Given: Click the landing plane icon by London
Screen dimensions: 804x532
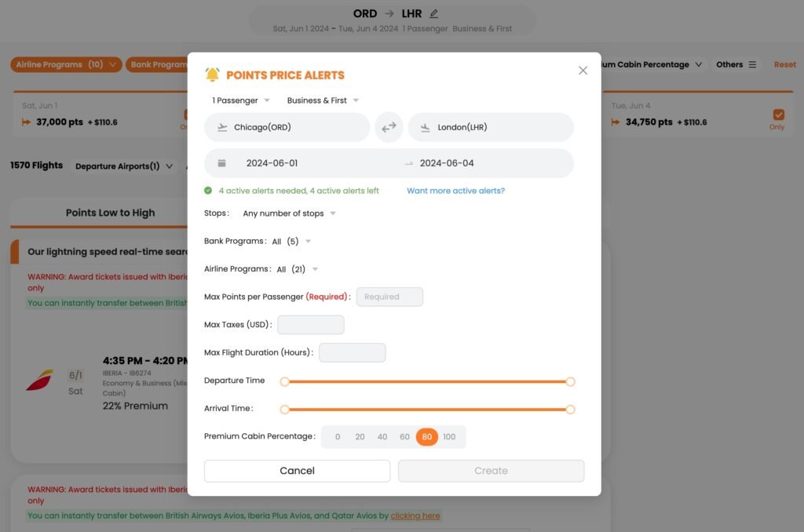Looking at the screenshot, I should click(425, 128).
